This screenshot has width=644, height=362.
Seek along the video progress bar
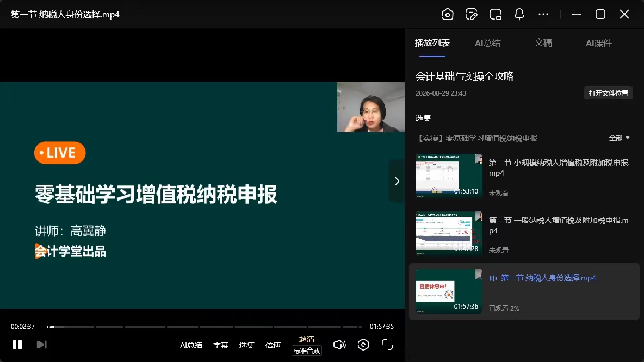click(x=205, y=327)
